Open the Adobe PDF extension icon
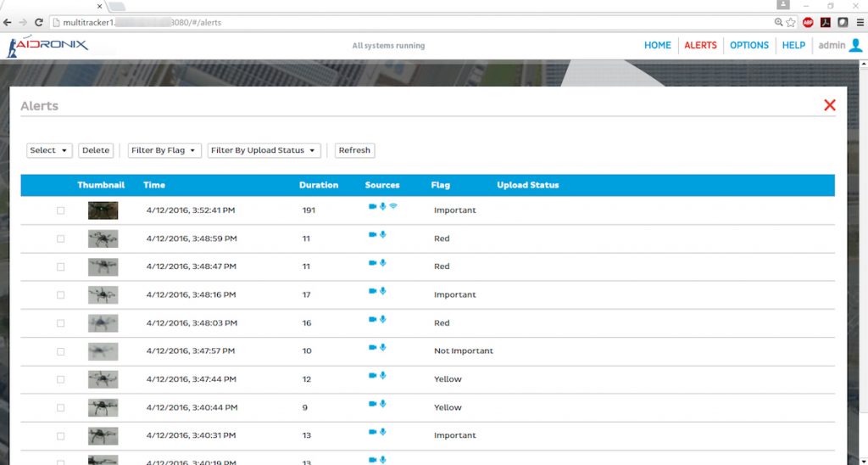Viewport: 868px width, 465px height. click(x=826, y=22)
